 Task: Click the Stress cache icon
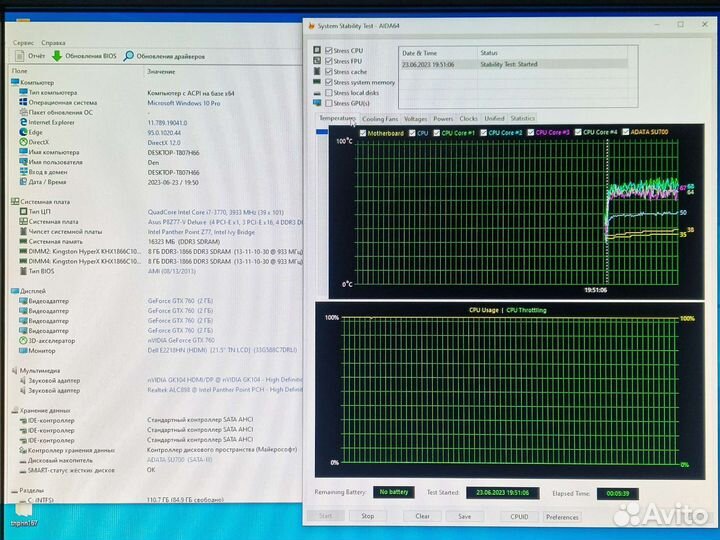tap(317, 71)
